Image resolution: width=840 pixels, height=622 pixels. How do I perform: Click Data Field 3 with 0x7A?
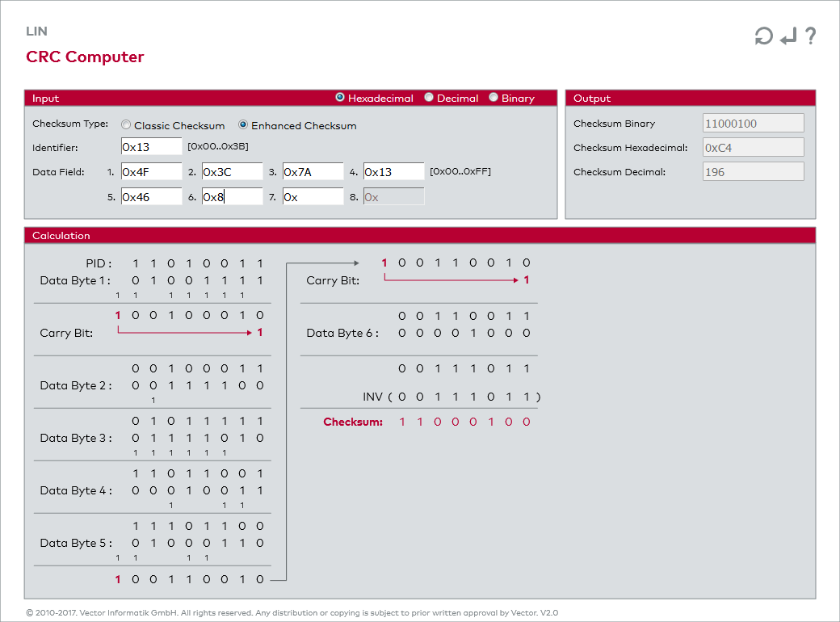(313, 172)
